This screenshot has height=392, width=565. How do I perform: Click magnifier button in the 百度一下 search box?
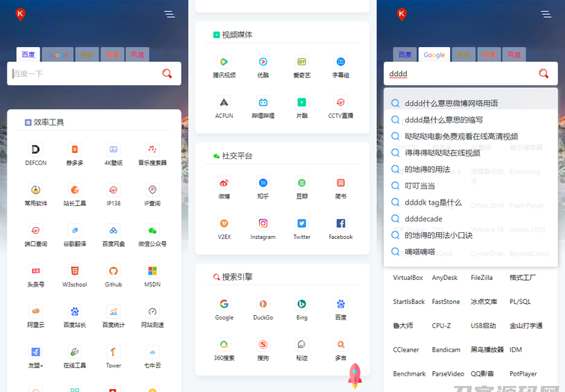[167, 73]
